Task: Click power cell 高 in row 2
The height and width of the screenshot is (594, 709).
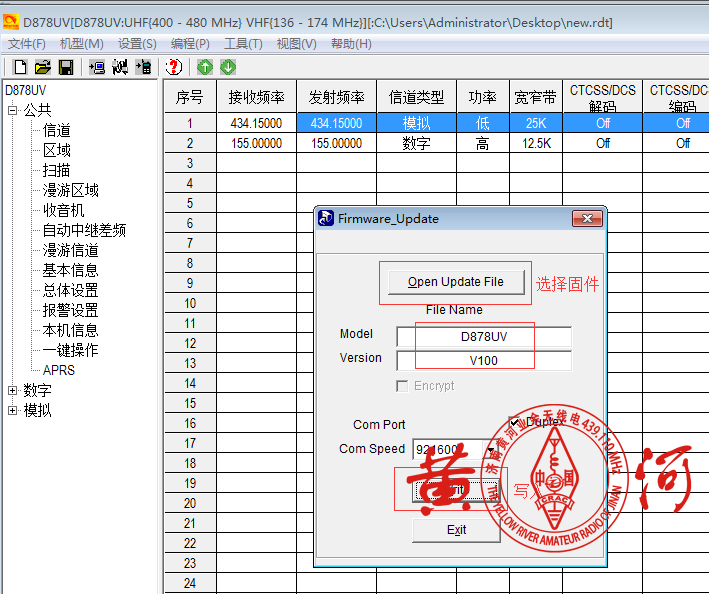Action: tap(482, 143)
